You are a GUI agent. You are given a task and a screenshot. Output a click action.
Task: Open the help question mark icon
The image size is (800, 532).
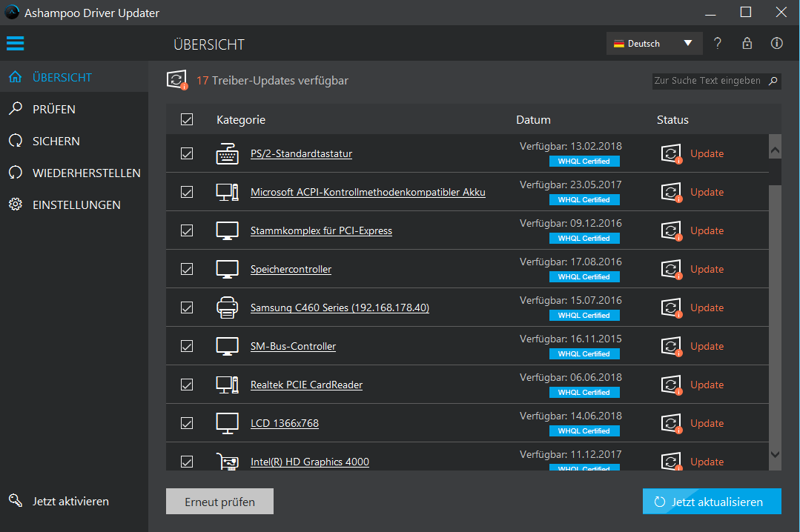pos(718,44)
